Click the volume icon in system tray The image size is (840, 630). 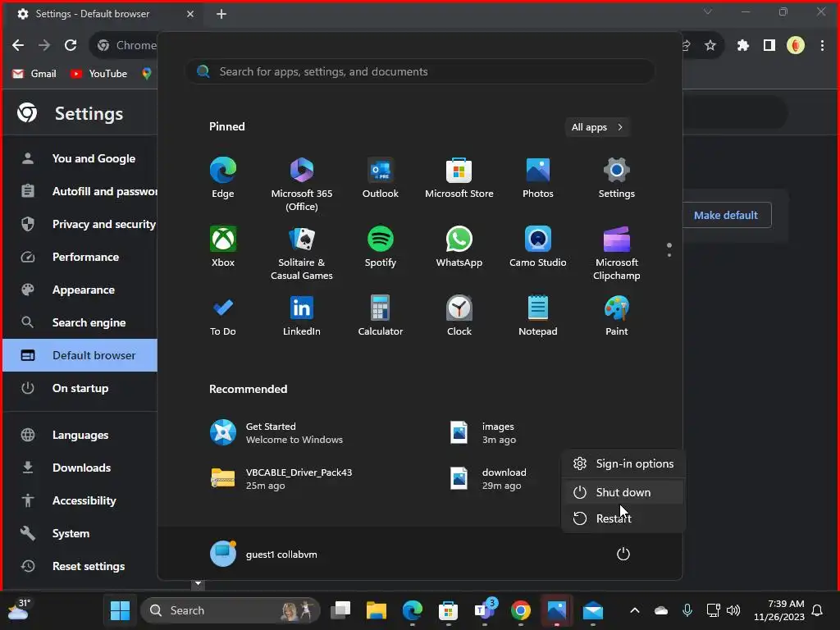[733, 610]
